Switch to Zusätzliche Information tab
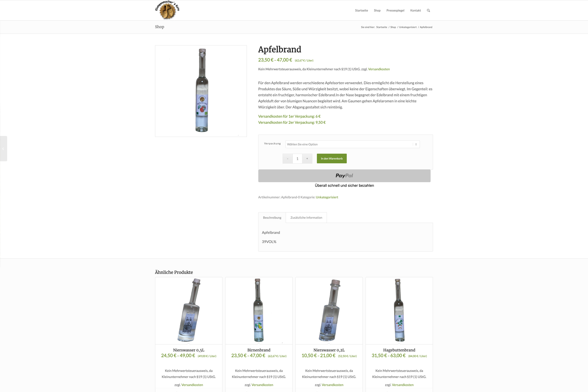The image size is (588, 392). [306, 218]
